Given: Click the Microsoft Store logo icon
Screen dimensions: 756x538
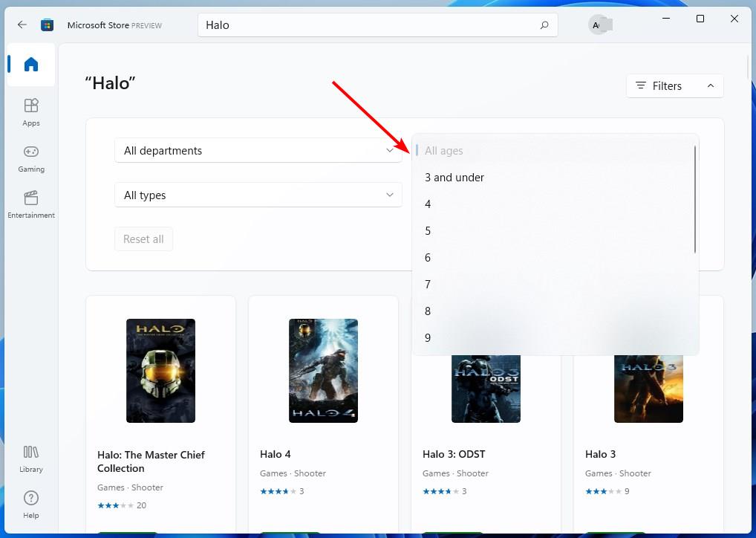Looking at the screenshot, I should click(48, 25).
